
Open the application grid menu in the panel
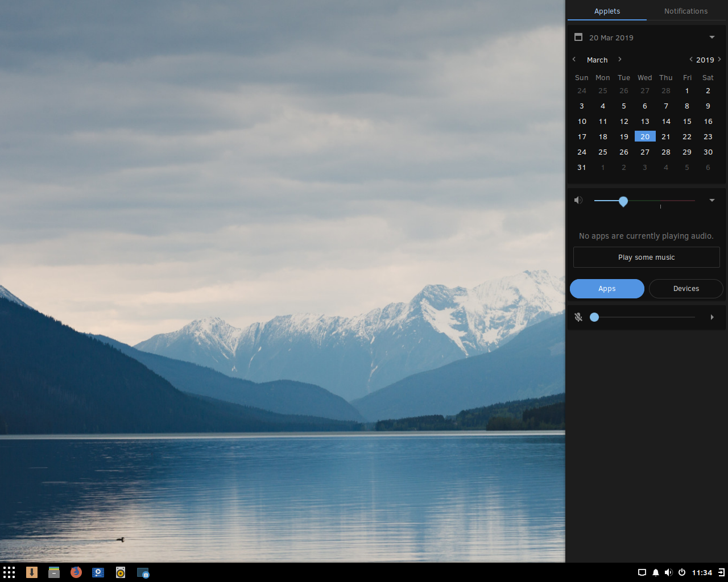pos(9,572)
